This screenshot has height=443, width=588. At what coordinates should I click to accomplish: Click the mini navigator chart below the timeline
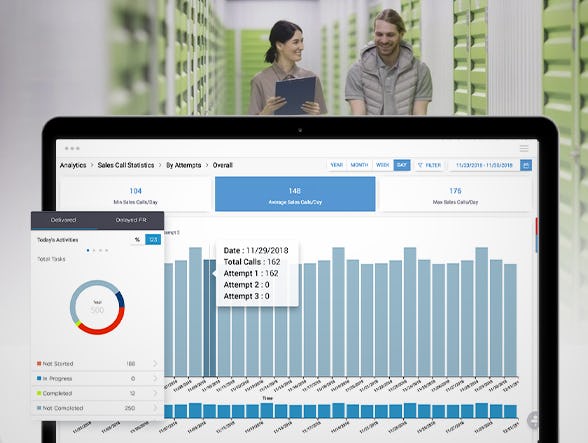(x=340, y=411)
